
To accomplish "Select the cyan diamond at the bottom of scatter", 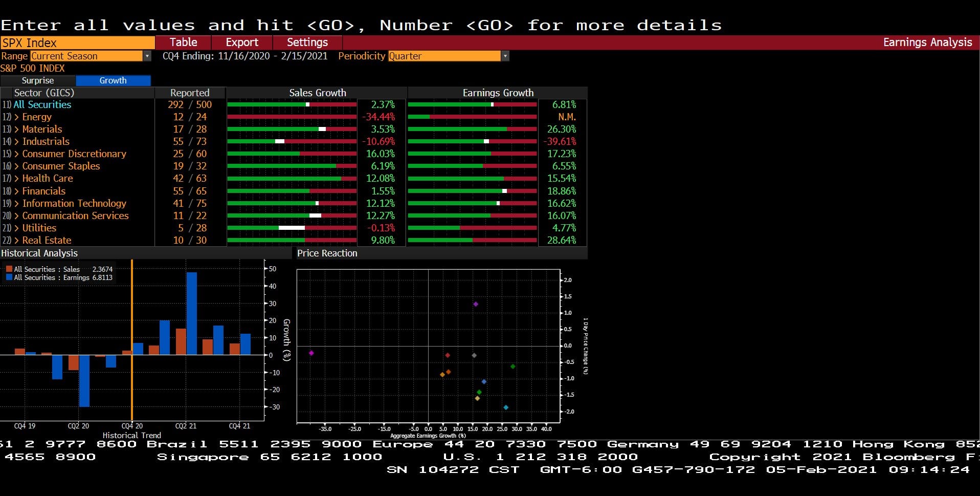I will click(x=506, y=407).
